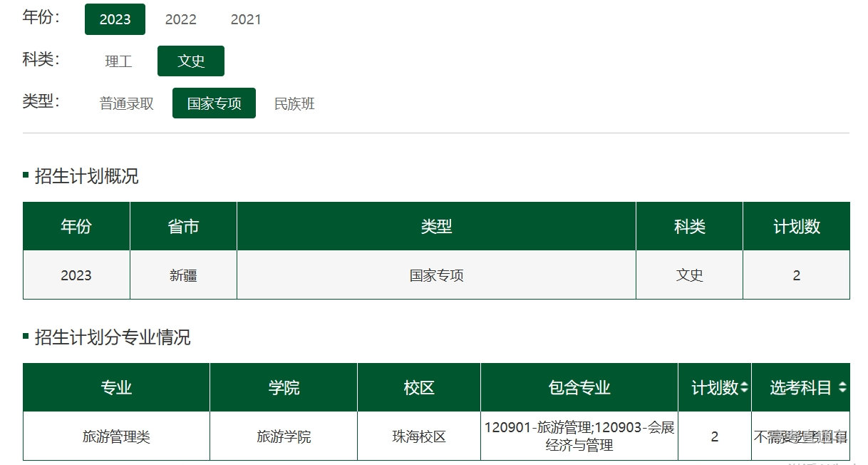Click the 校区 column header

[419, 387]
